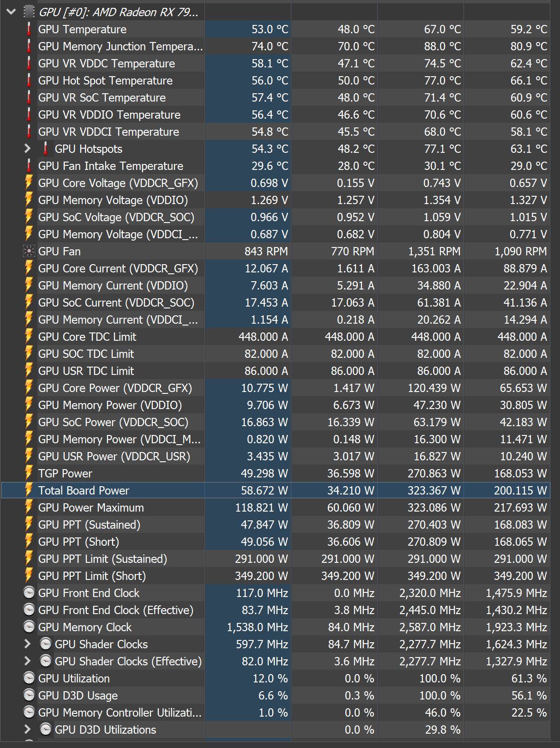Click lightning icon beside GPU Power Maximum
Image resolution: width=560 pixels, height=748 pixels.
29,507
